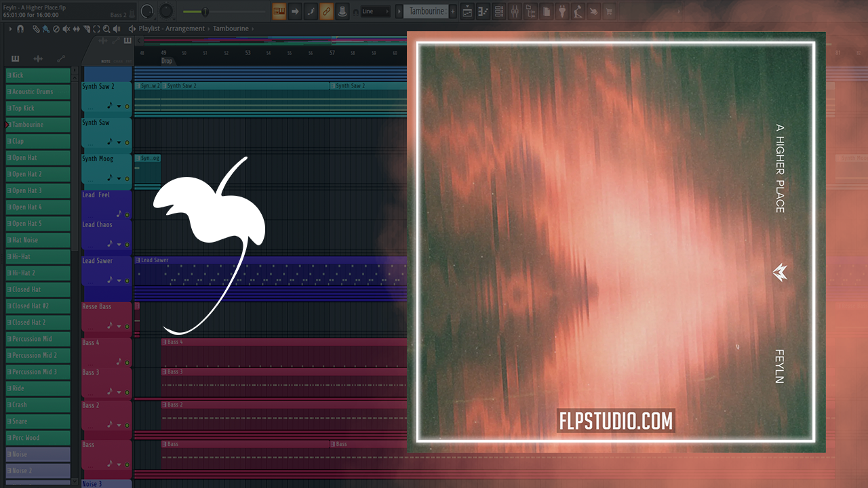This screenshot has width=868, height=488.
Task: Expand the Synth Saw track dropdown arrow
Action: pos(119,142)
